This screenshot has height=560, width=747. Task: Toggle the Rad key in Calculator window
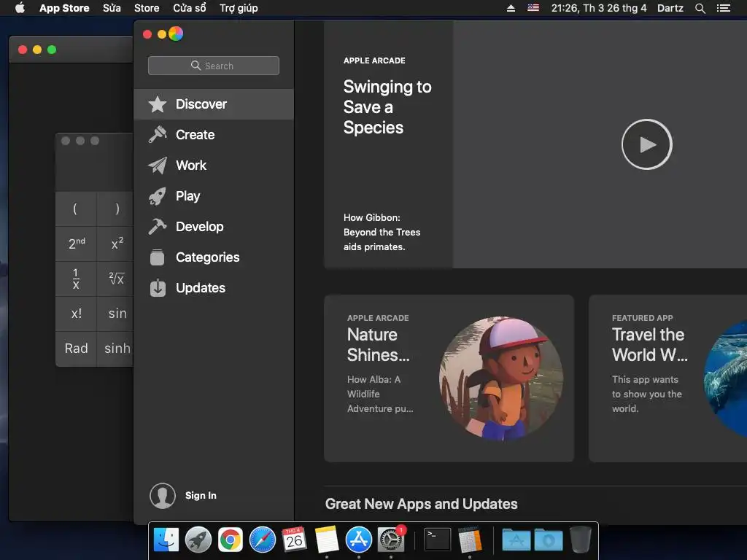point(76,349)
